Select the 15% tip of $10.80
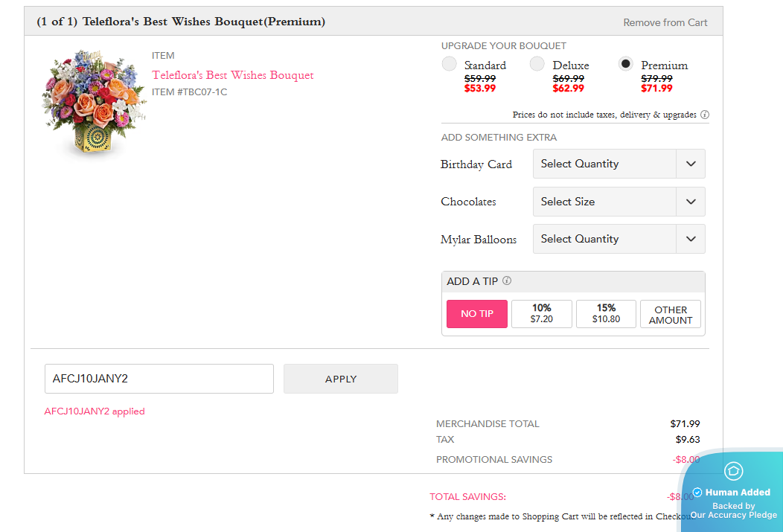 tap(606, 314)
